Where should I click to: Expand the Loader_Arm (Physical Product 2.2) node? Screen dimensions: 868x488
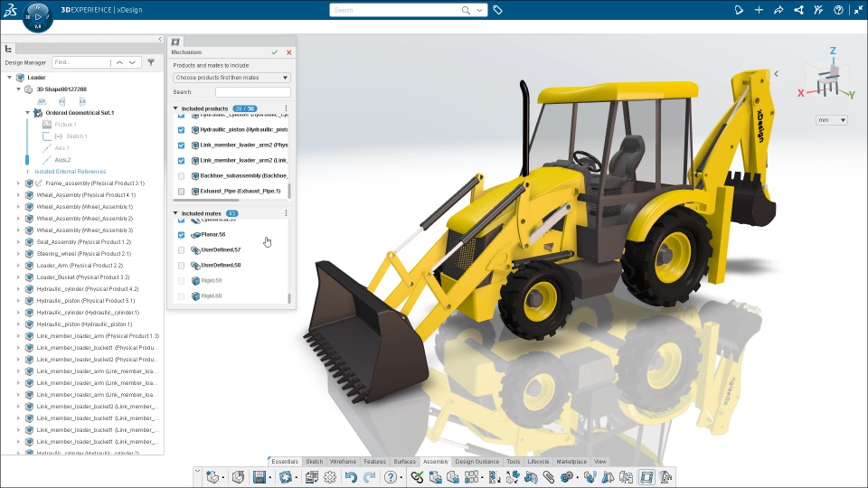point(18,266)
